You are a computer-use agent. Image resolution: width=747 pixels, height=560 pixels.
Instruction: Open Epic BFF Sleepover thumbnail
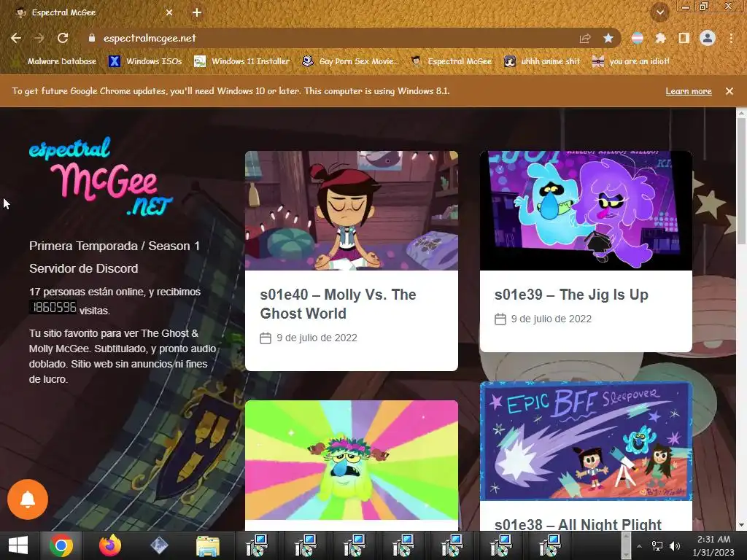tap(586, 441)
